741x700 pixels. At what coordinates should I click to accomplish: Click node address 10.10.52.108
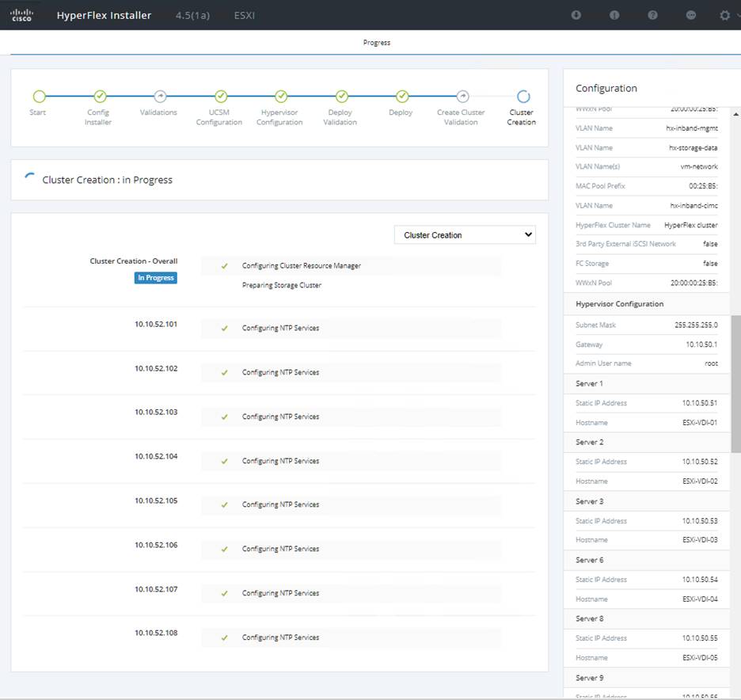(156, 633)
